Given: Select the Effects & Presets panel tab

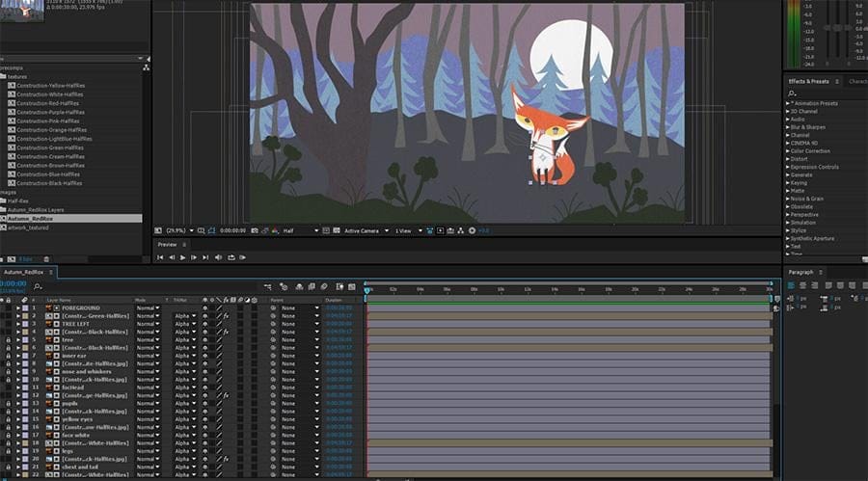Looking at the screenshot, I should tap(808, 81).
